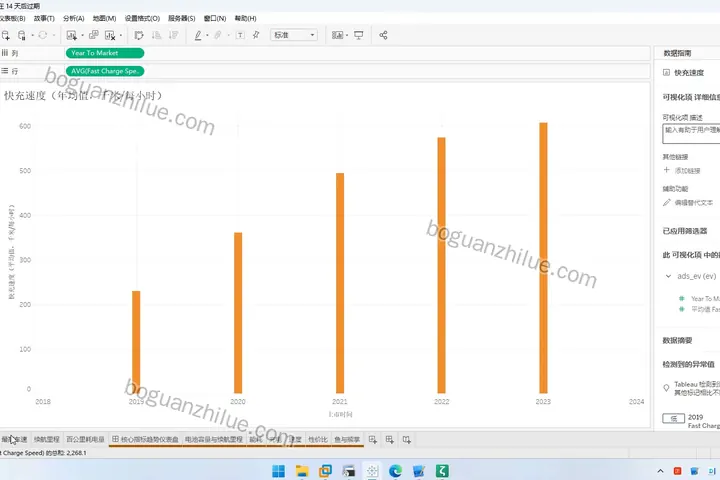This screenshot has width=720, height=480.
Task: Collapse the ads_ev (ev) data source chevron
Action: pyautogui.click(x=668, y=276)
